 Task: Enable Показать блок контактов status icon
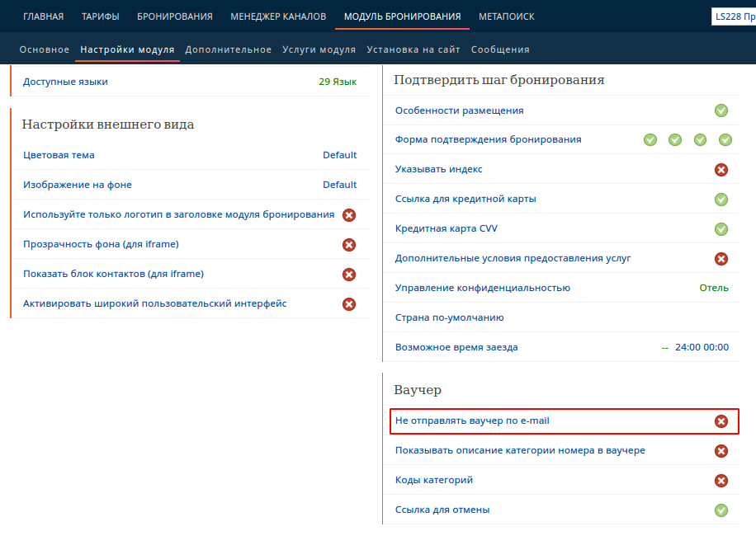click(349, 275)
